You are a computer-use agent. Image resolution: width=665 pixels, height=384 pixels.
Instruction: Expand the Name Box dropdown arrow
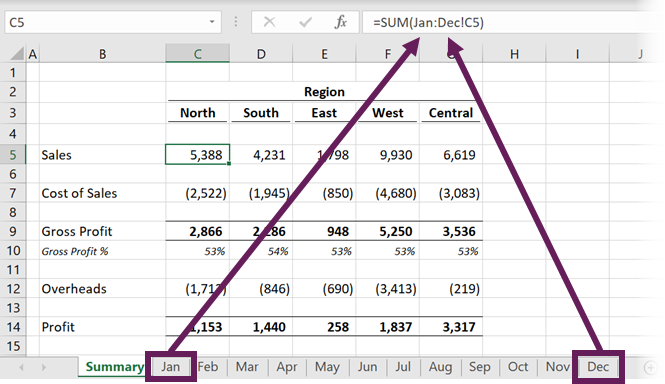(212, 22)
